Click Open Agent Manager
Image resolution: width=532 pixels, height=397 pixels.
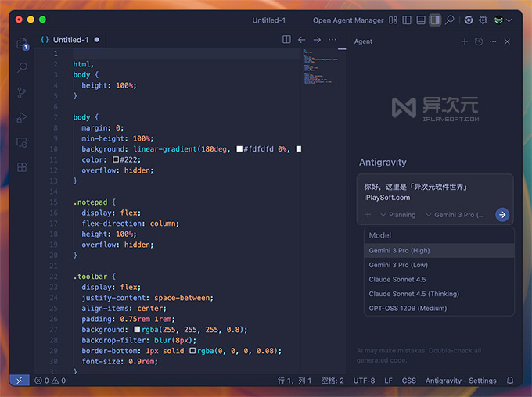click(348, 20)
